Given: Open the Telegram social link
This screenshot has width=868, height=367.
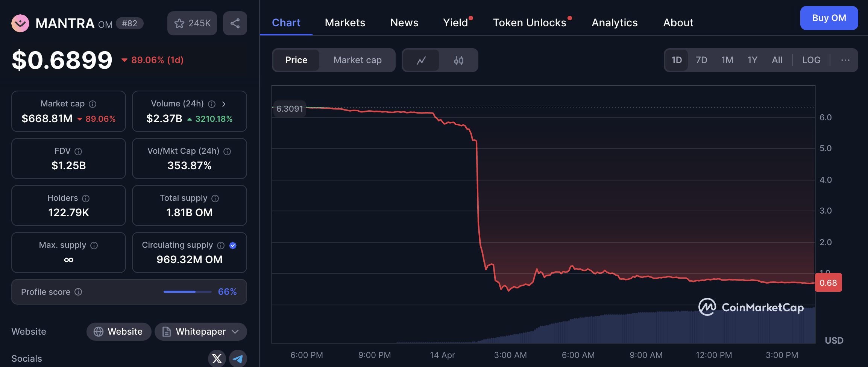Looking at the screenshot, I should (x=238, y=358).
